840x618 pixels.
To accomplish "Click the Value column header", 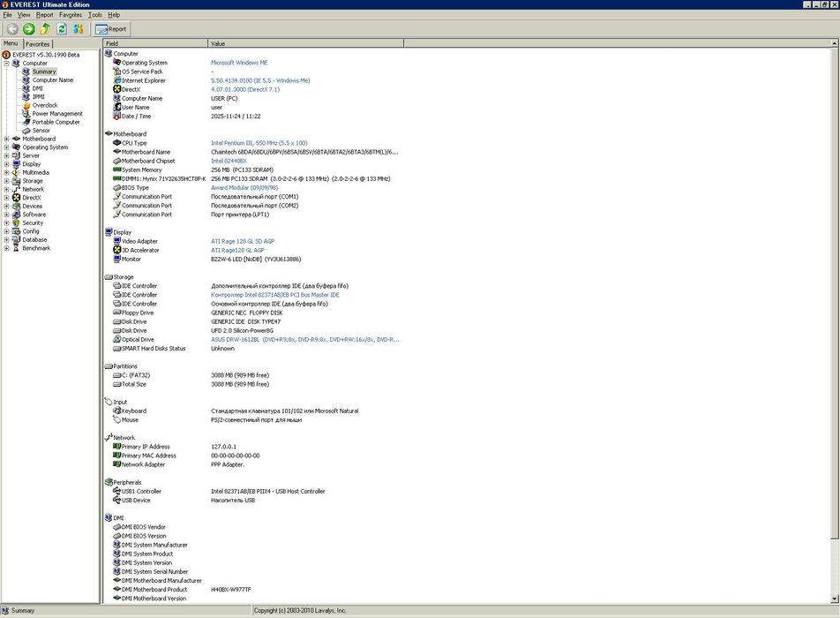I will 305,43.
